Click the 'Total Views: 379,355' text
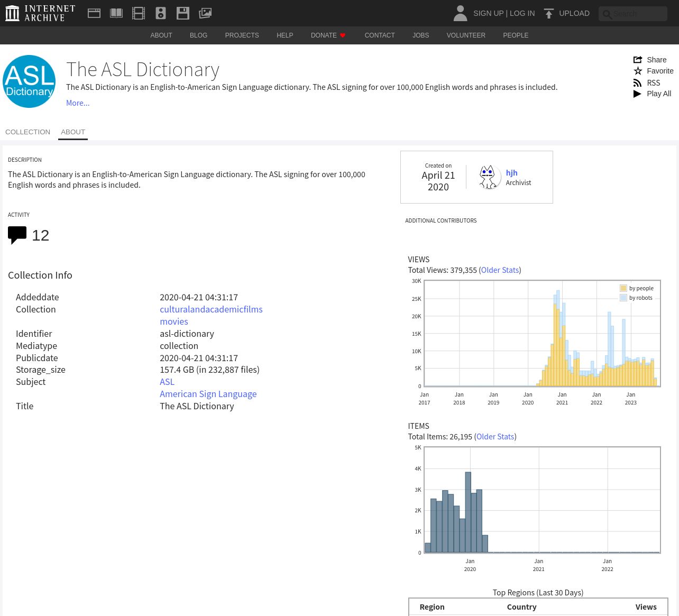This screenshot has height=616, width=679. [x=442, y=270]
